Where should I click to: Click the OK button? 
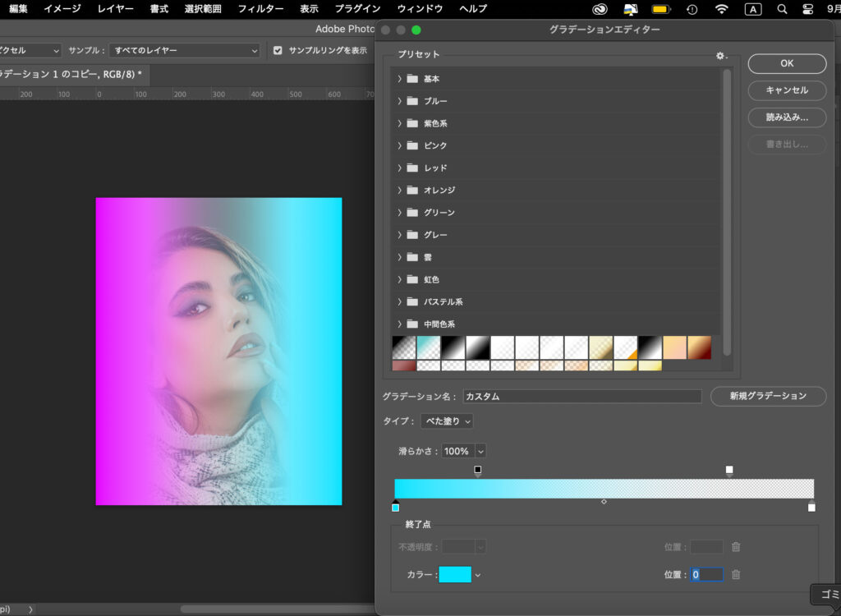pyautogui.click(x=787, y=64)
